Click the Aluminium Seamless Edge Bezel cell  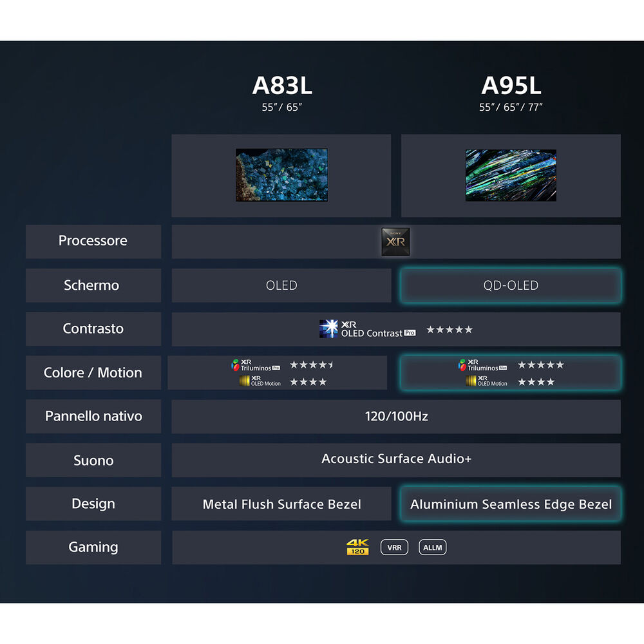tap(511, 504)
